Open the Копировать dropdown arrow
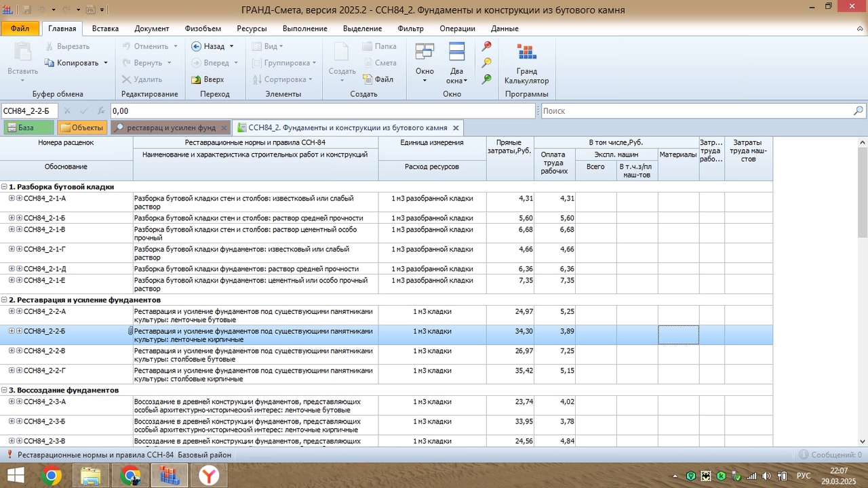This screenshot has width=868, height=488. tap(106, 63)
